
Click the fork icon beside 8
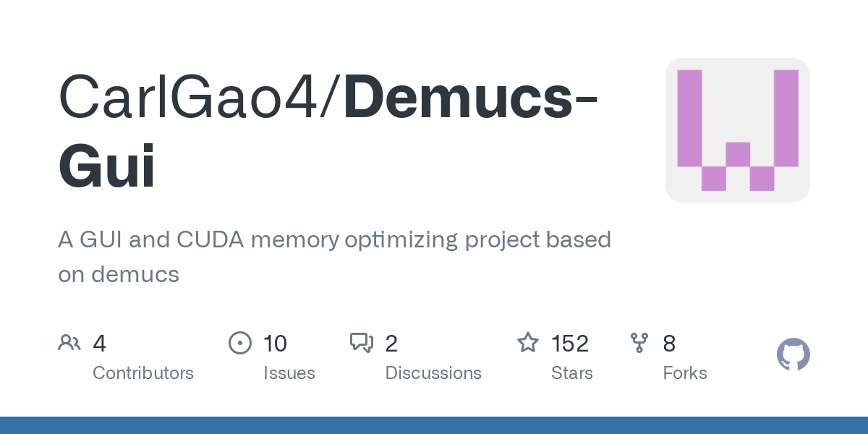click(639, 343)
